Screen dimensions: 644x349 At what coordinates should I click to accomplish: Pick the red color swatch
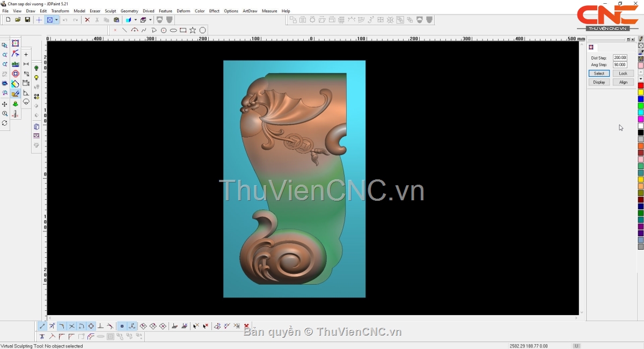(641, 86)
